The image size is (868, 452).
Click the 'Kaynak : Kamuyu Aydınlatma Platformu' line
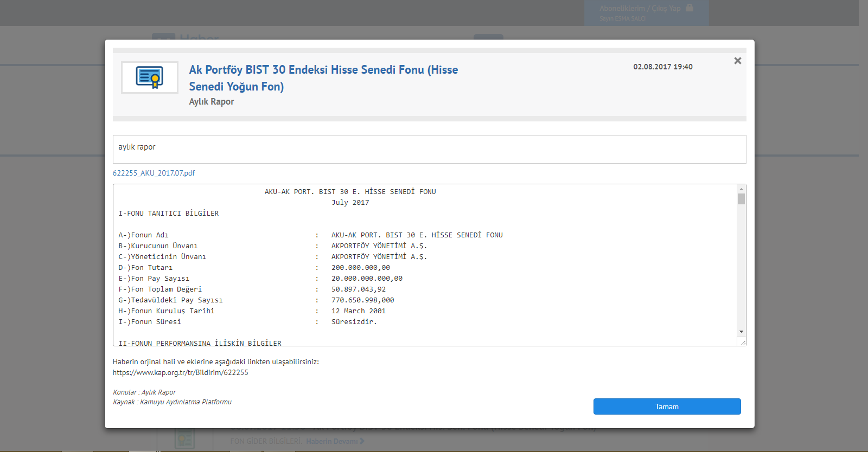tap(172, 402)
